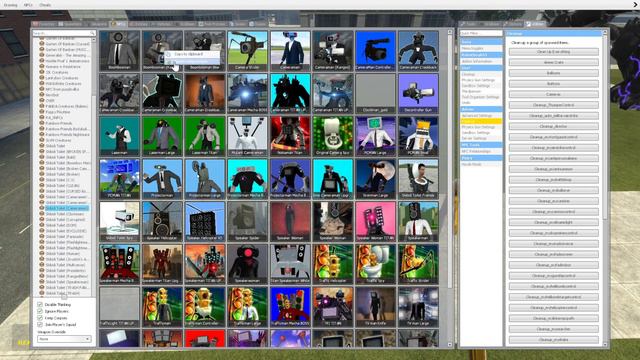Spawn the Traffic Spy NPC
The height and width of the screenshot is (360, 640).
pos(376,264)
